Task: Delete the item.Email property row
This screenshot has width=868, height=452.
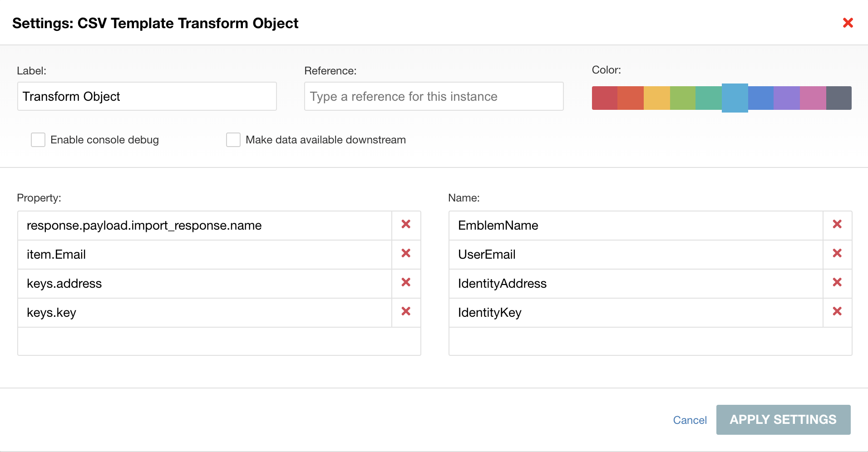Action: tap(406, 254)
